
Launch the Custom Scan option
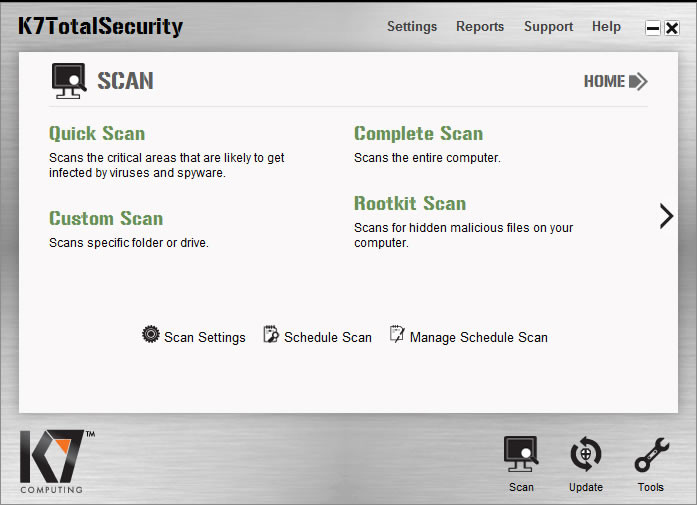point(106,218)
